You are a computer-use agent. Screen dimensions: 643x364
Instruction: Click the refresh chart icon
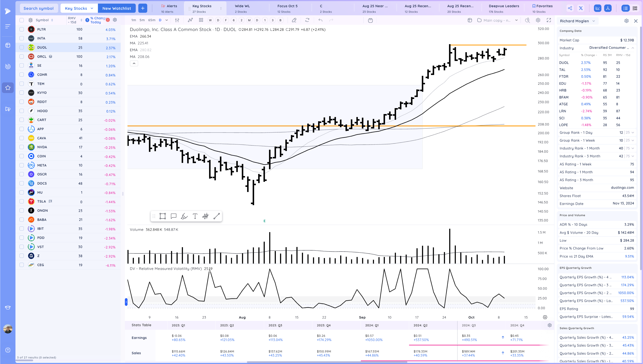point(307,20)
